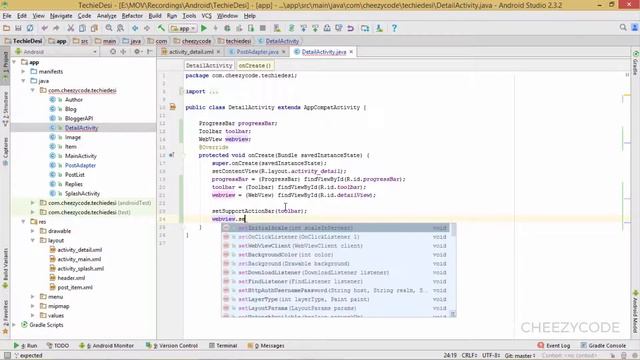Screen dimensions: 640x360
Task: Open the TODO tool window
Action: [x=58, y=346]
